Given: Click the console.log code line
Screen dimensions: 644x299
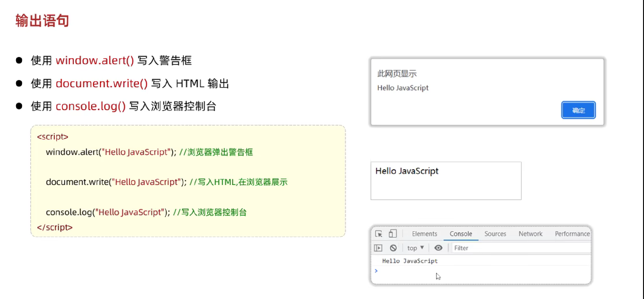Looking at the screenshot, I should [146, 212].
